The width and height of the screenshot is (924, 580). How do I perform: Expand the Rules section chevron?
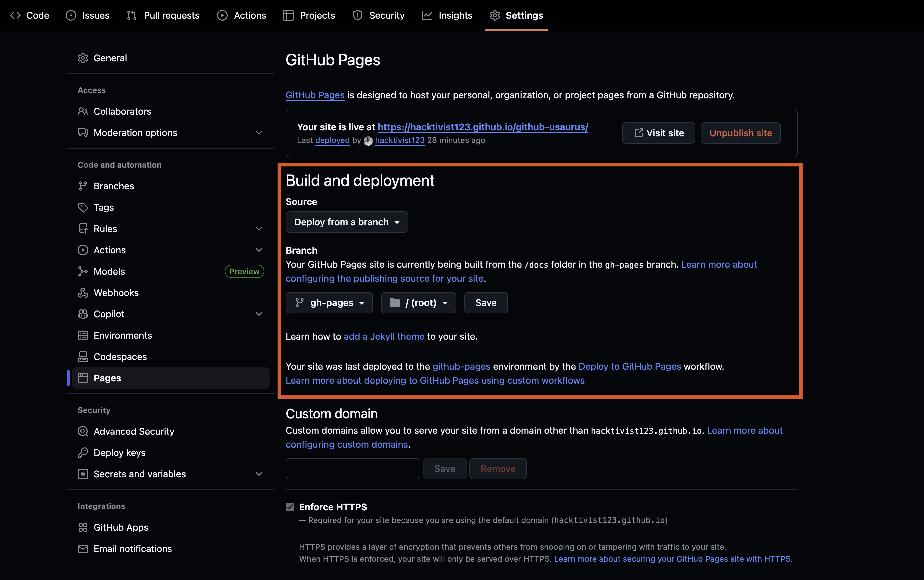coord(259,229)
